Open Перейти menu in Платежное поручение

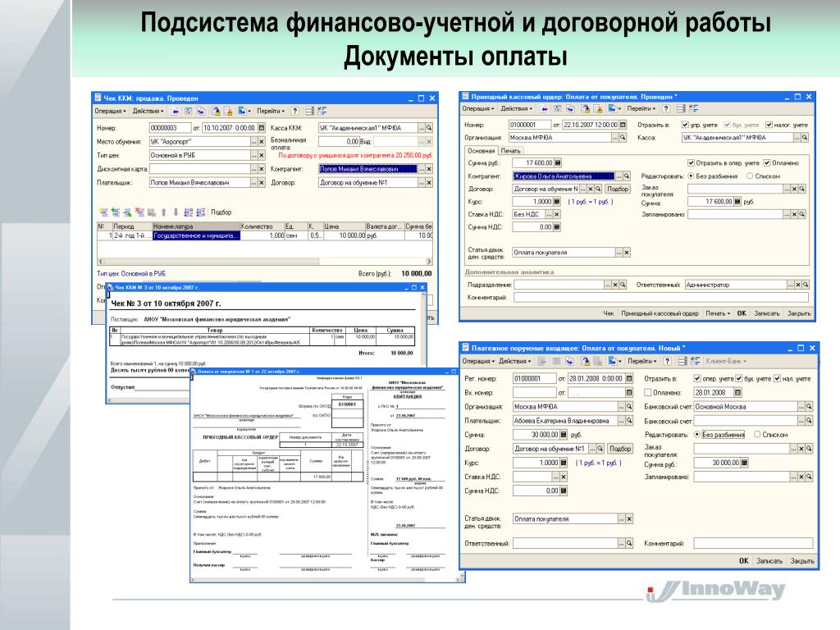(642, 362)
